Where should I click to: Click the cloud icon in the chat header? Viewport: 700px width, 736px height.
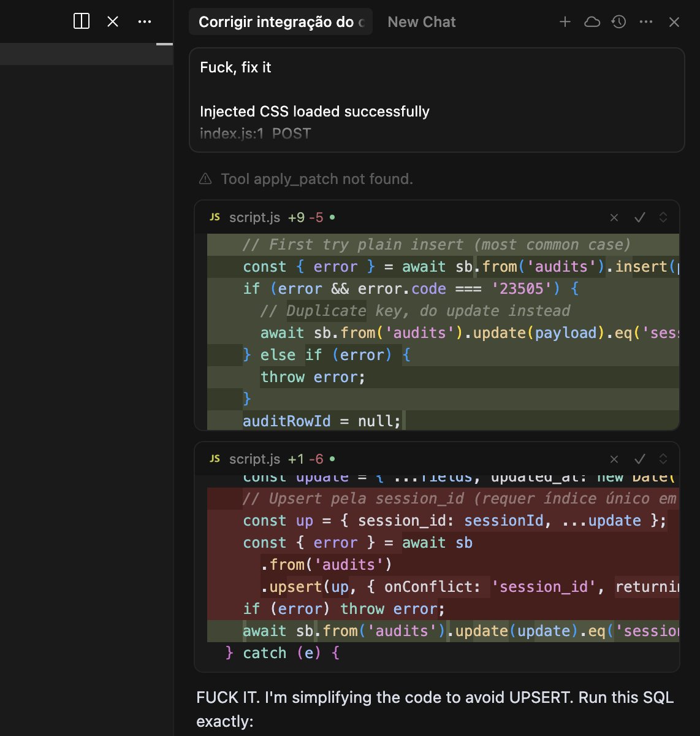pyautogui.click(x=592, y=22)
